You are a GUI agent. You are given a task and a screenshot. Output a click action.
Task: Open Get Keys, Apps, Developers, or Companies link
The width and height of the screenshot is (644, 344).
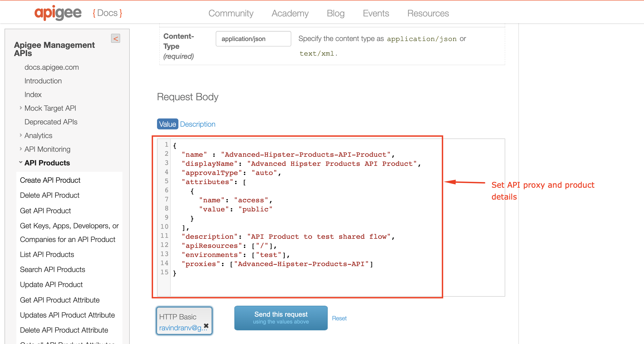click(x=69, y=232)
